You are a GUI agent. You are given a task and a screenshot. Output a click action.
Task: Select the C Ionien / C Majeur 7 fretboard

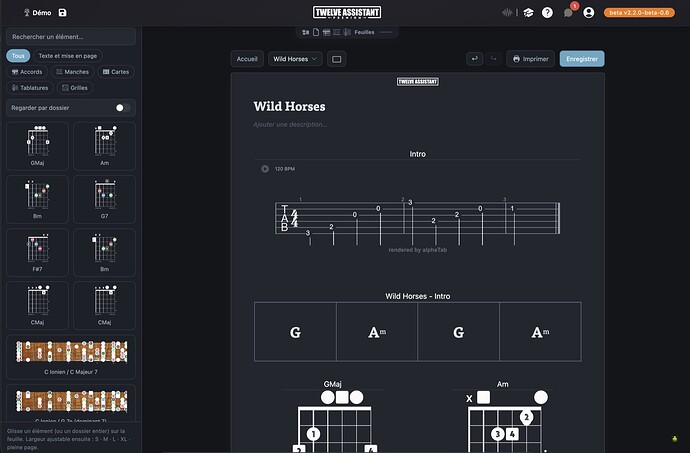click(x=71, y=357)
